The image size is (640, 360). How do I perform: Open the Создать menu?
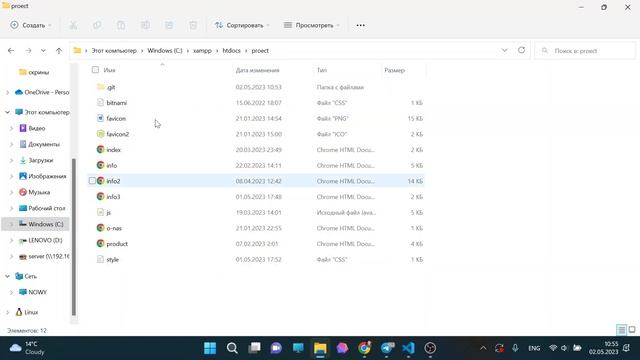point(31,25)
